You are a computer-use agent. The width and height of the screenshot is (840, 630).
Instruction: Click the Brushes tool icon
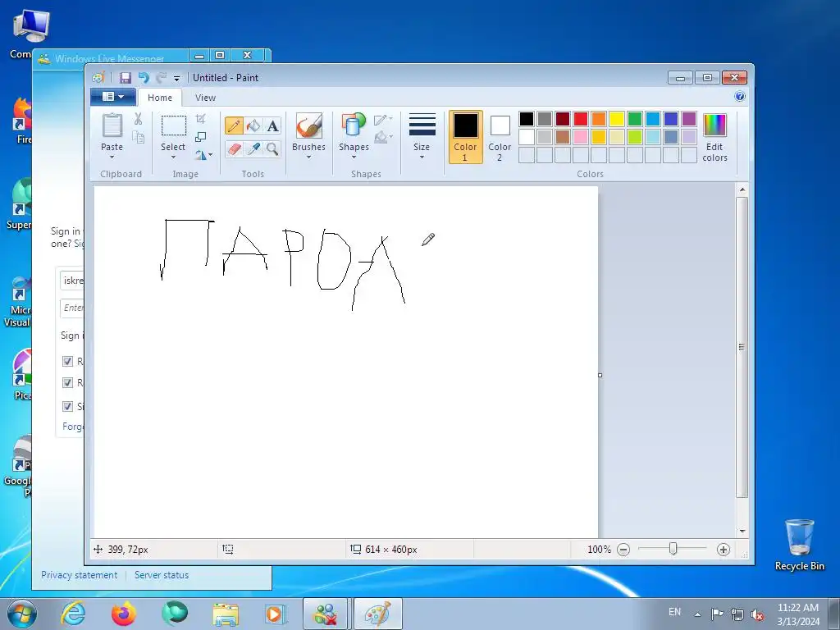308,126
